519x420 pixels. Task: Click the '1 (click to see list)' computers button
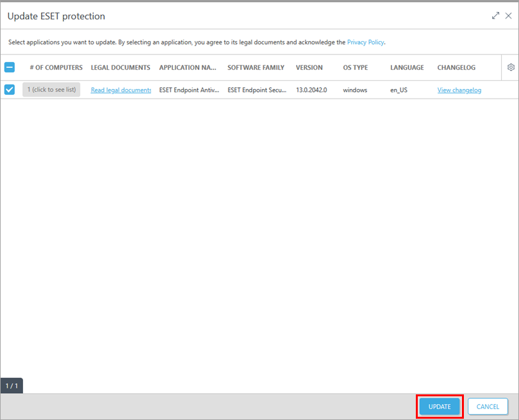click(51, 90)
